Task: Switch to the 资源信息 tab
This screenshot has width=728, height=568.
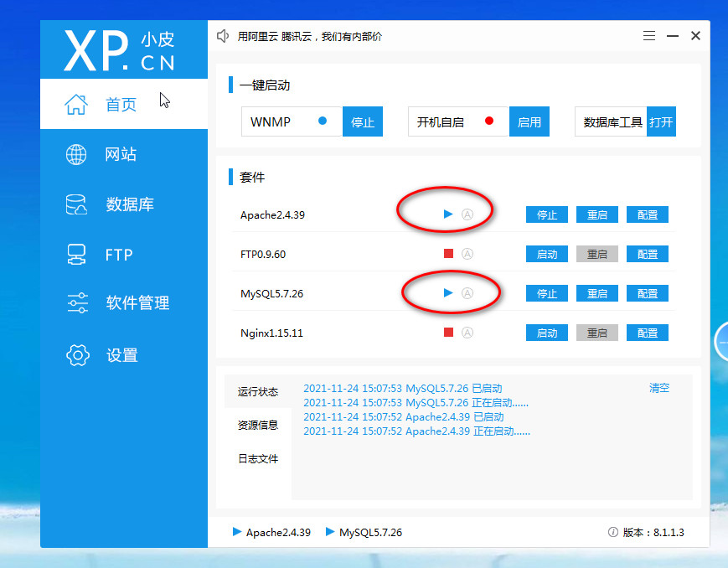Action: tap(258, 425)
